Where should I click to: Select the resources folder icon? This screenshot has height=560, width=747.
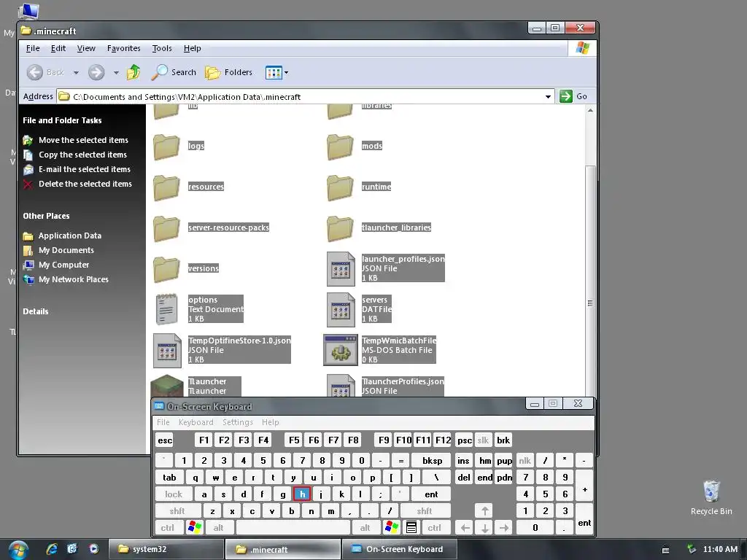coord(167,187)
